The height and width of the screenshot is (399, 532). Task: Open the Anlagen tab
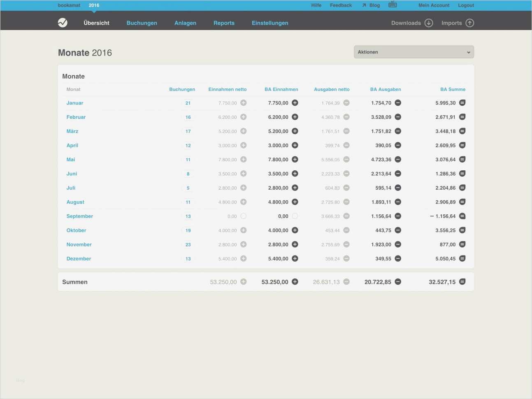185,23
